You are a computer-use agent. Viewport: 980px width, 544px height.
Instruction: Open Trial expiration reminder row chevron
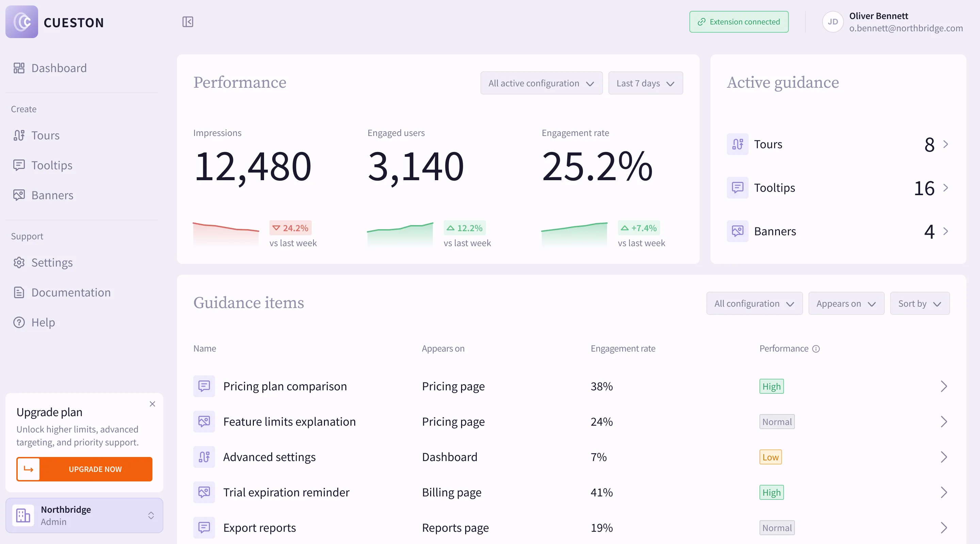coord(944,492)
